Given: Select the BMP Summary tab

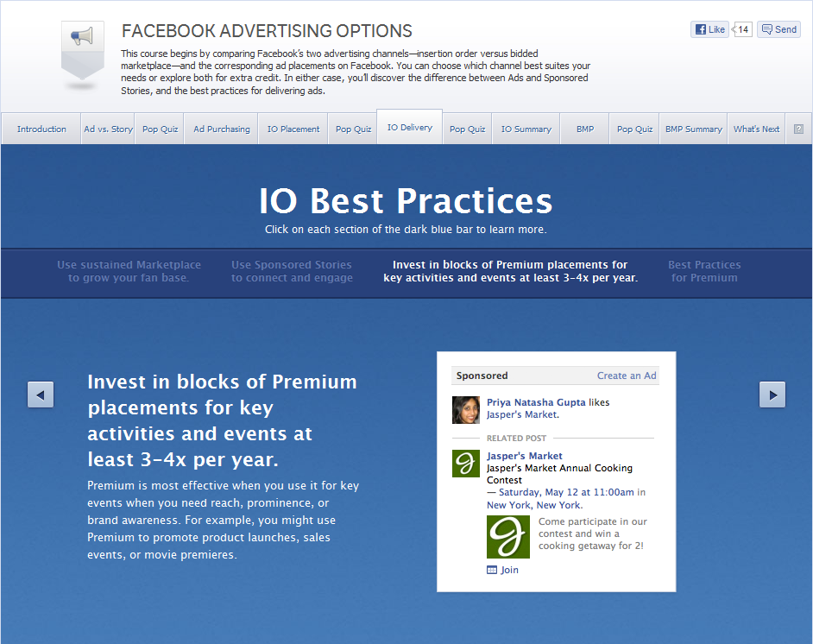Looking at the screenshot, I should pyautogui.click(x=694, y=129).
